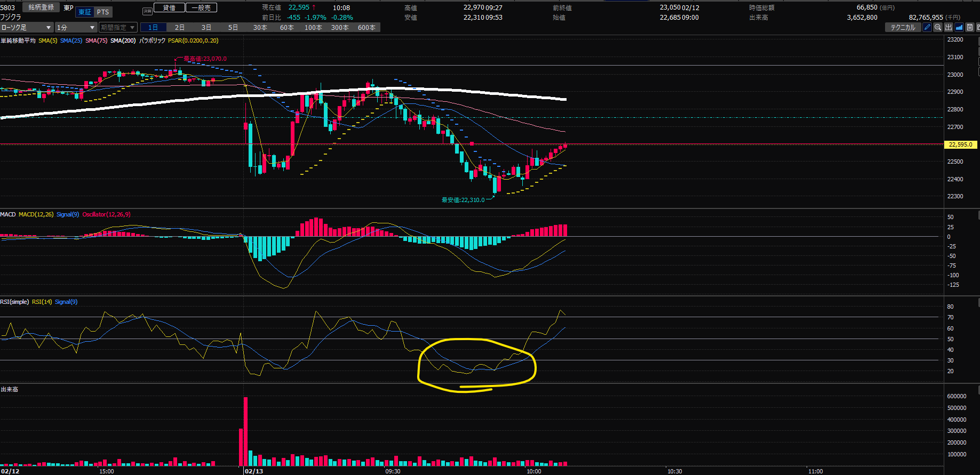
Task: Click the 一般売 button
Action: 201,7
